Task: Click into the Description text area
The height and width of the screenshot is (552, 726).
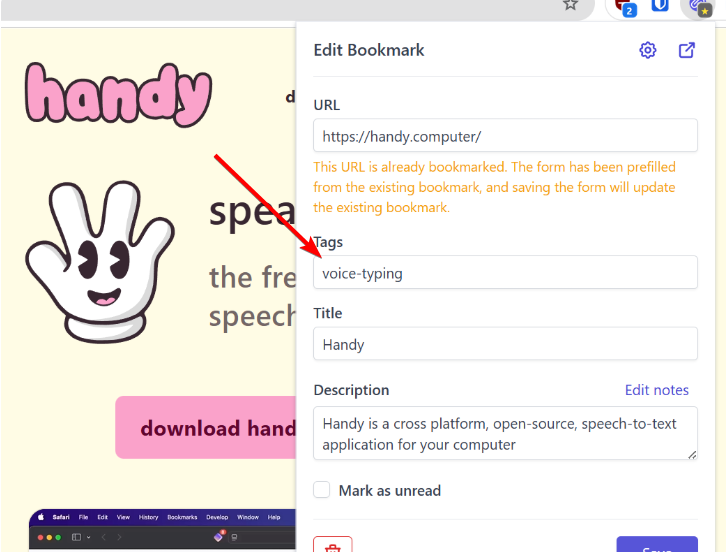Action: 505,433
